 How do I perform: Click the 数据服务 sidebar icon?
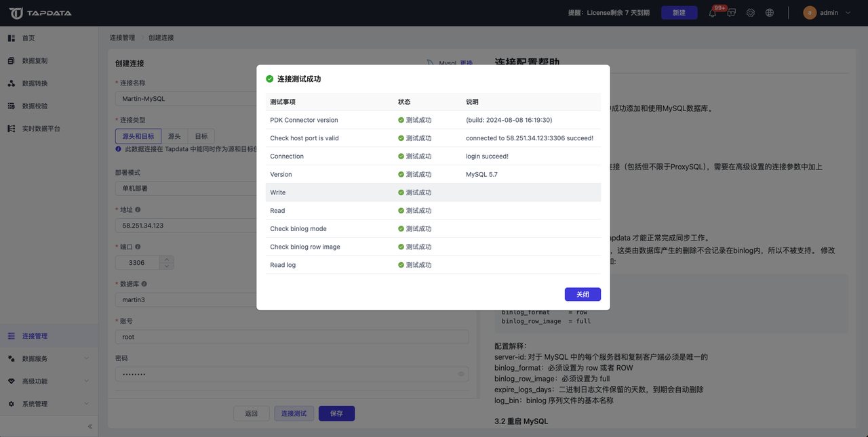[x=12, y=358]
